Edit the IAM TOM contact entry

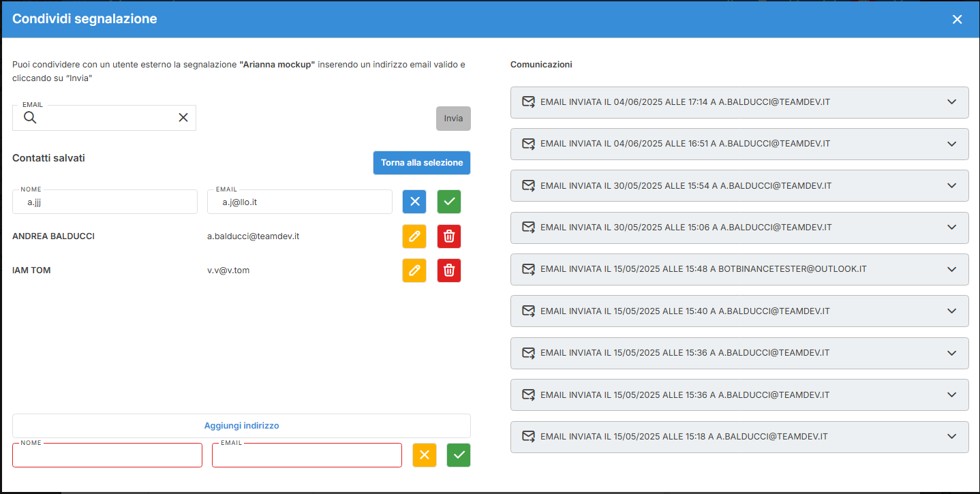[414, 271]
